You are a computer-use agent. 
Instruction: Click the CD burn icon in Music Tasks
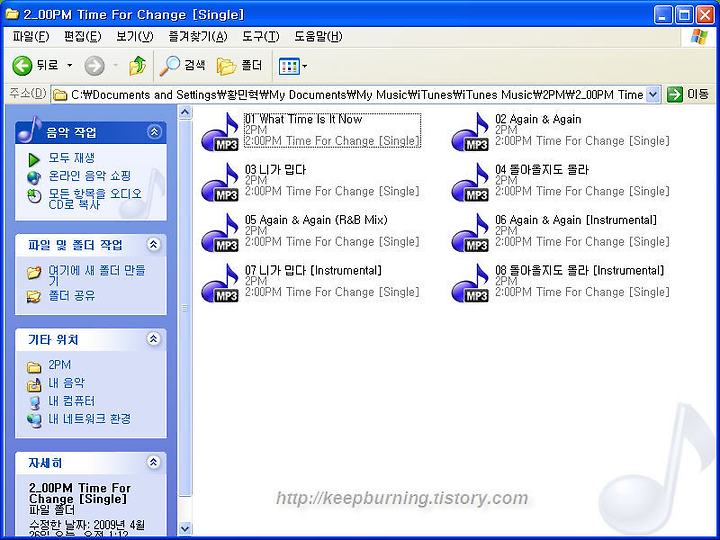tap(34, 196)
